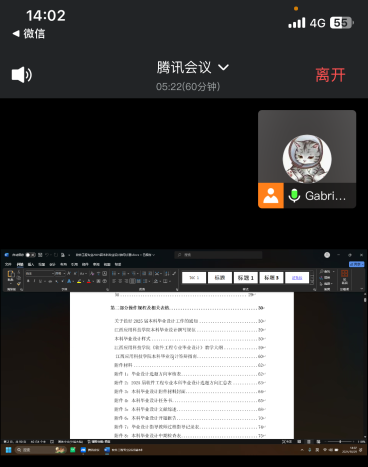Viewport: 368px width, 467px height.
Task: Toggle bold formatting in Word ribbon
Action: tap(28, 281)
